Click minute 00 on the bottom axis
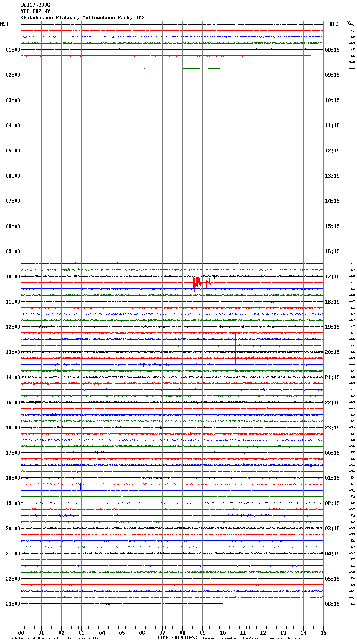 pos(21,633)
